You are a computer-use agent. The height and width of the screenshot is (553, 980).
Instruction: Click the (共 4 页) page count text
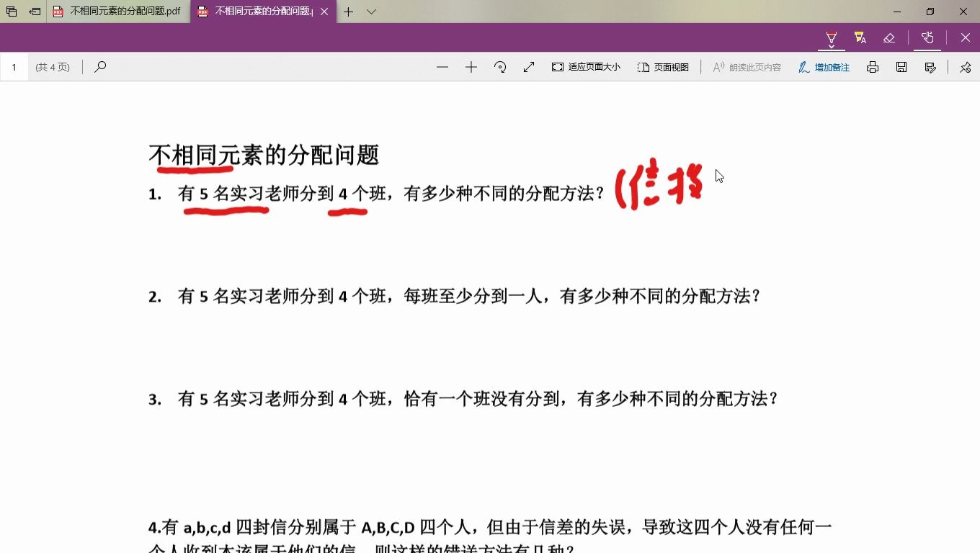[53, 67]
